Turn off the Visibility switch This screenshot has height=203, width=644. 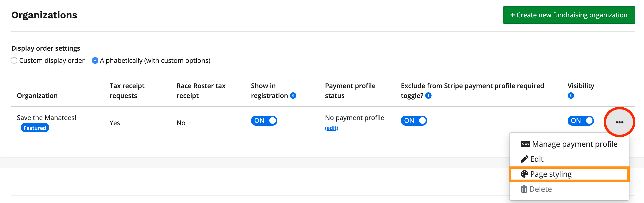(x=581, y=121)
